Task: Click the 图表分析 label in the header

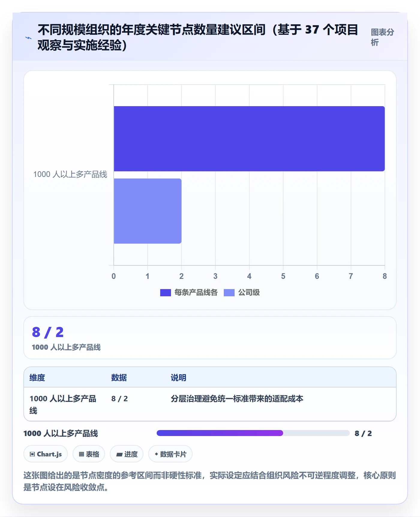Action: coord(382,37)
